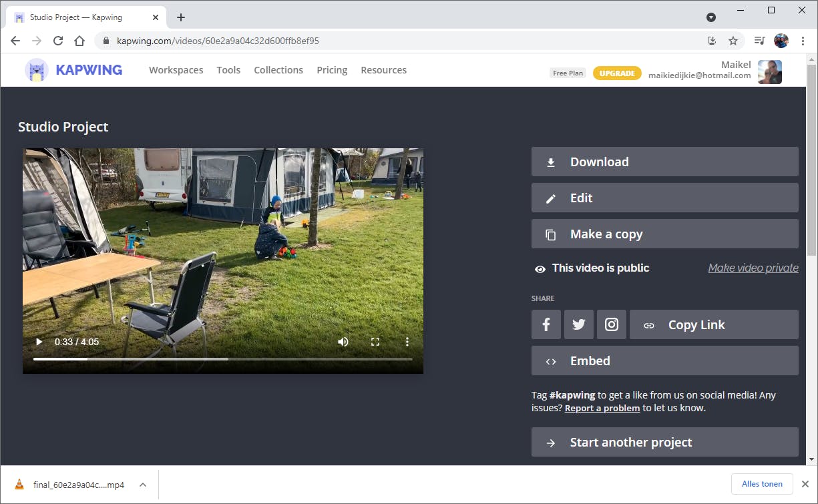Click the VLC cone file icon
This screenshot has width=818, height=504.
click(x=19, y=485)
